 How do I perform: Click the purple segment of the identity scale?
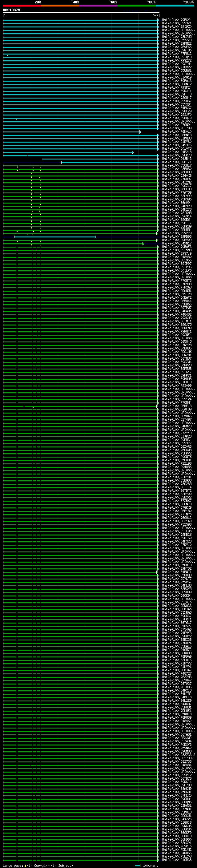click(x=99, y=6)
